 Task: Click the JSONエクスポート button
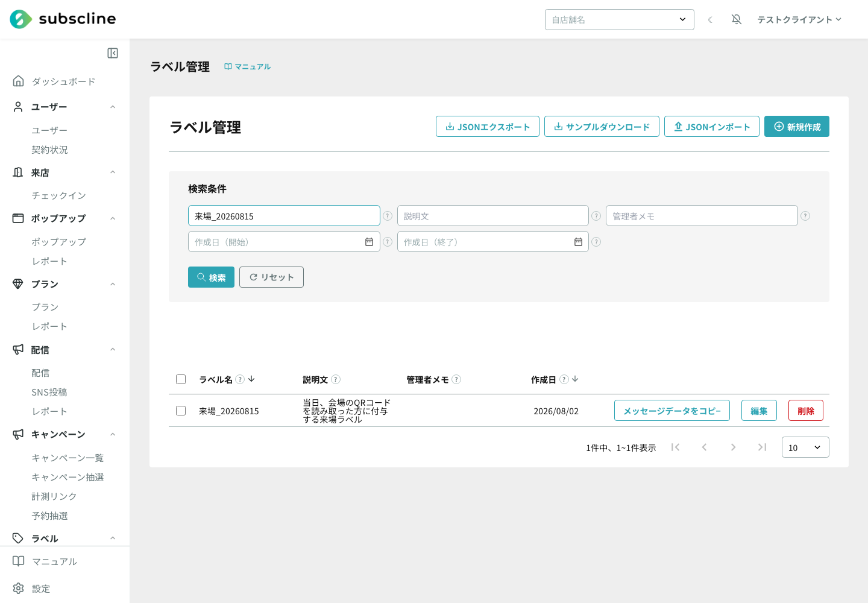[488, 127]
